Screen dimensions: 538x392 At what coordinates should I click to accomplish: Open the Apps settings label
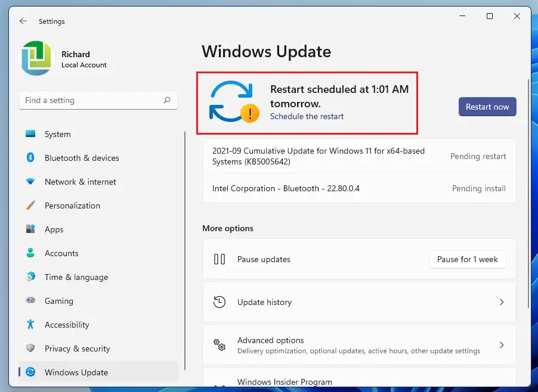[x=54, y=229]
